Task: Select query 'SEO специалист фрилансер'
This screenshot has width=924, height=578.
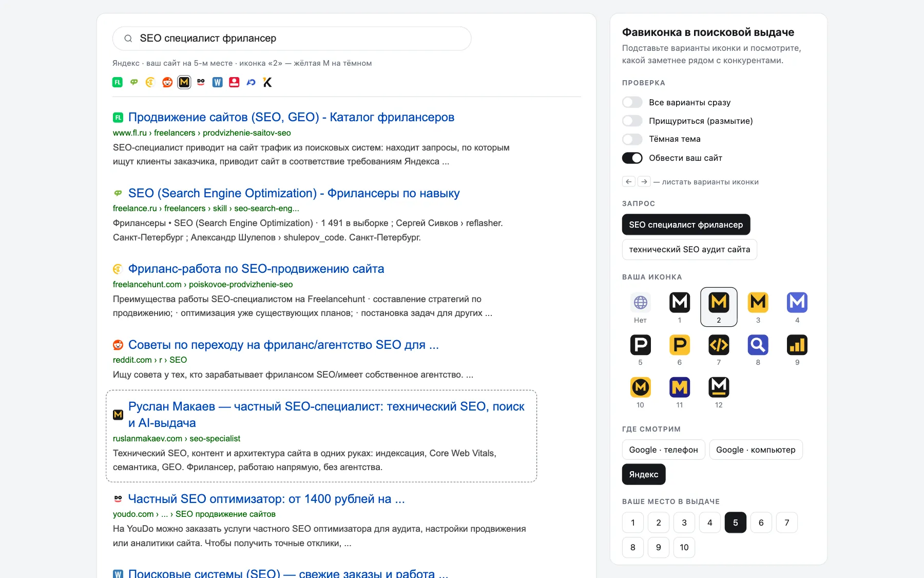Action: point(686,225)
